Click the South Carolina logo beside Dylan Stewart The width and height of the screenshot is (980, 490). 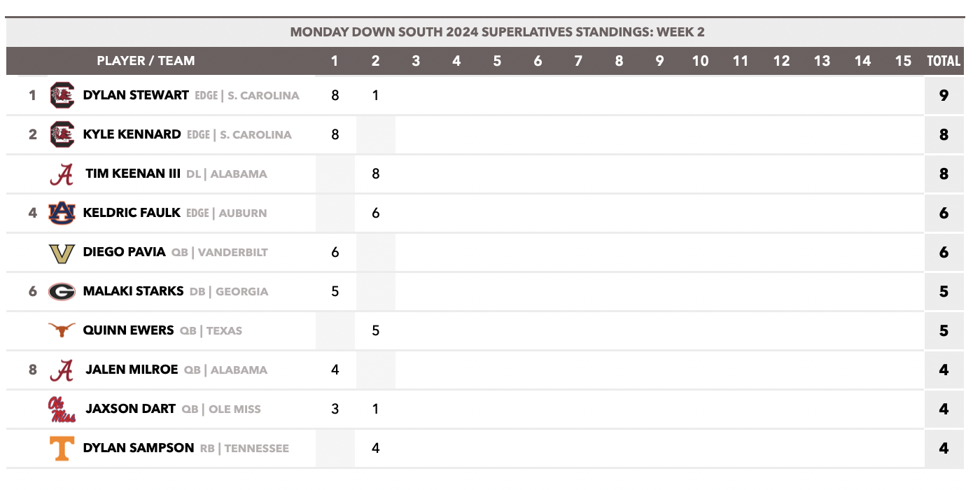click(62, 95)
